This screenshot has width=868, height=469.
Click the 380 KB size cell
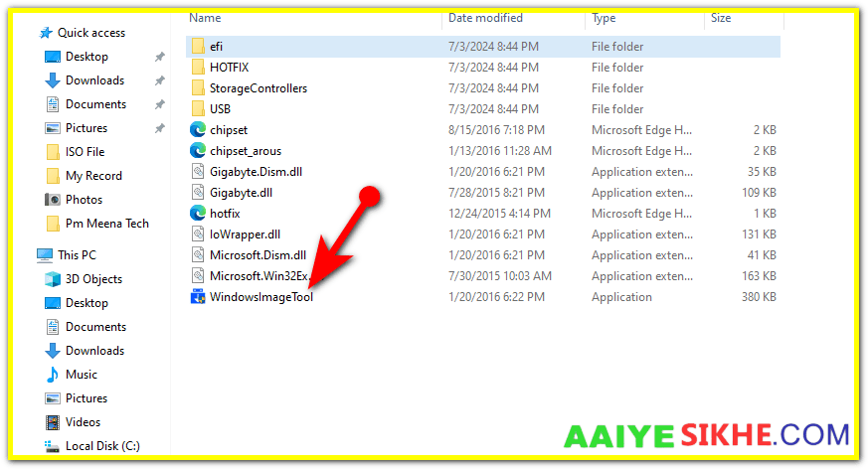pos(759,296)
